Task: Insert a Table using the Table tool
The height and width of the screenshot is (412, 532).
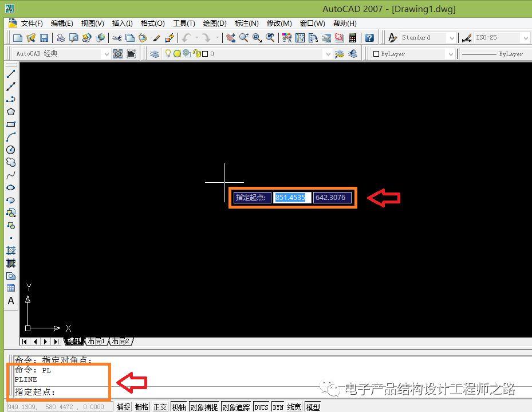Action: (11, 288)
